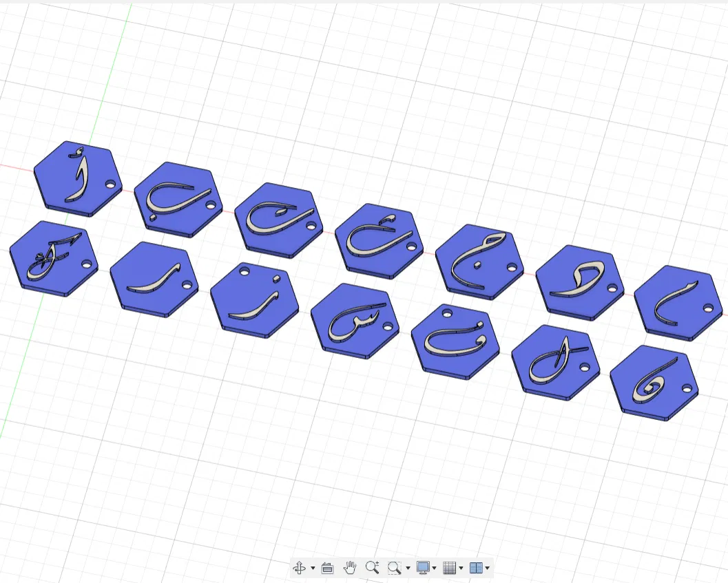Expand the Display Settings dropdown arrow

point(435,568)
